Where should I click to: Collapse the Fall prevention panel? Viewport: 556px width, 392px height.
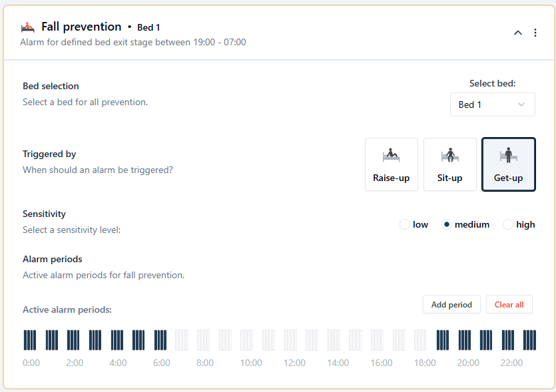point(517,33)
